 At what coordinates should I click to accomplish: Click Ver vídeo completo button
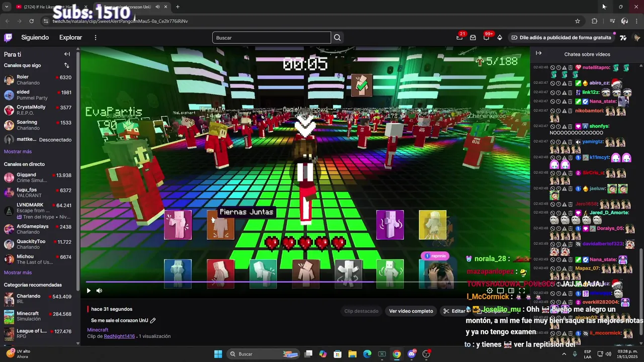point(411,311)
